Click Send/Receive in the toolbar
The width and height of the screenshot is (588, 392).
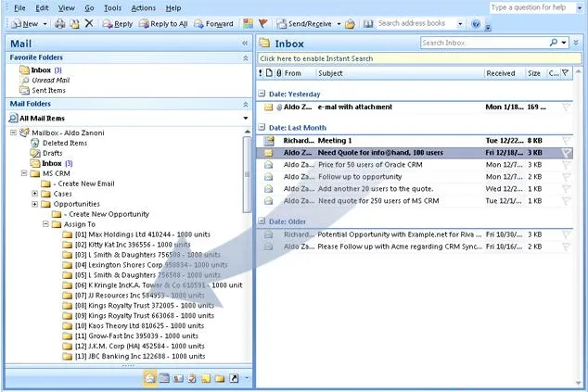tap(304, 24)
